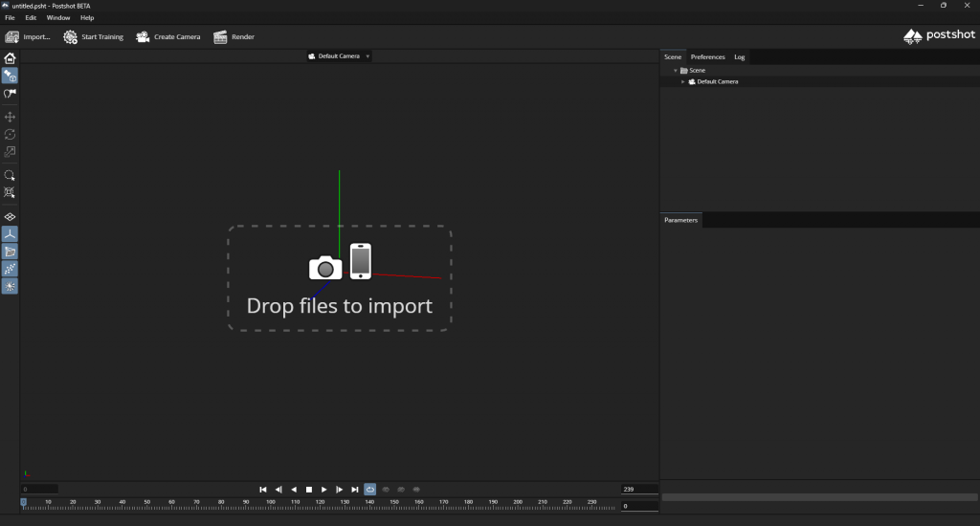Click the Home view icon in left toolbar
980x526 pixels.
[x=11, y=58]
